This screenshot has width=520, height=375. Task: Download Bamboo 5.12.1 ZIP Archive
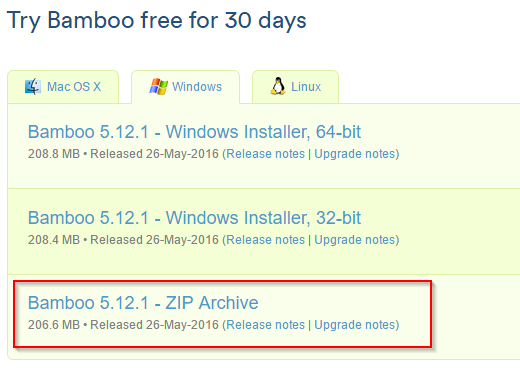coord(143,303)
